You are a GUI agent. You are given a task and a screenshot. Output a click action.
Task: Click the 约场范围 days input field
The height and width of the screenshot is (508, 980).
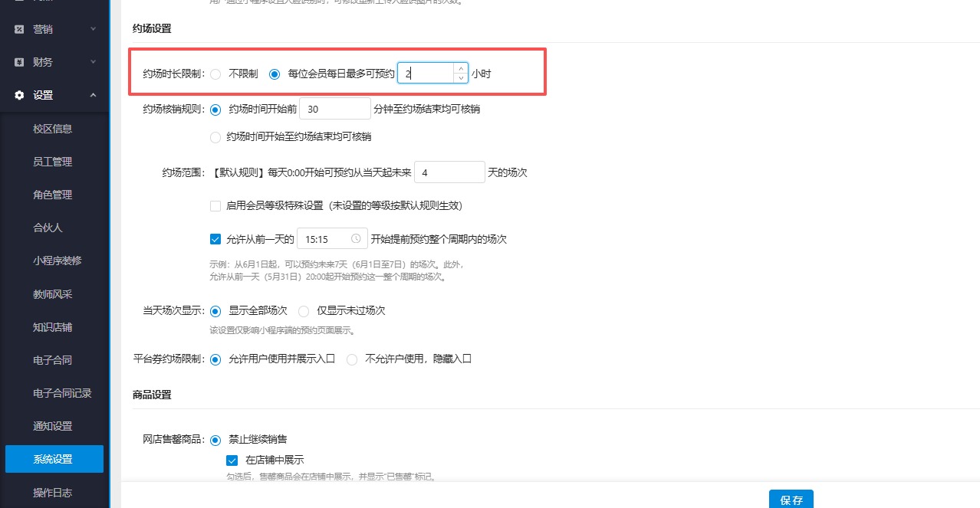pos(449,172)
